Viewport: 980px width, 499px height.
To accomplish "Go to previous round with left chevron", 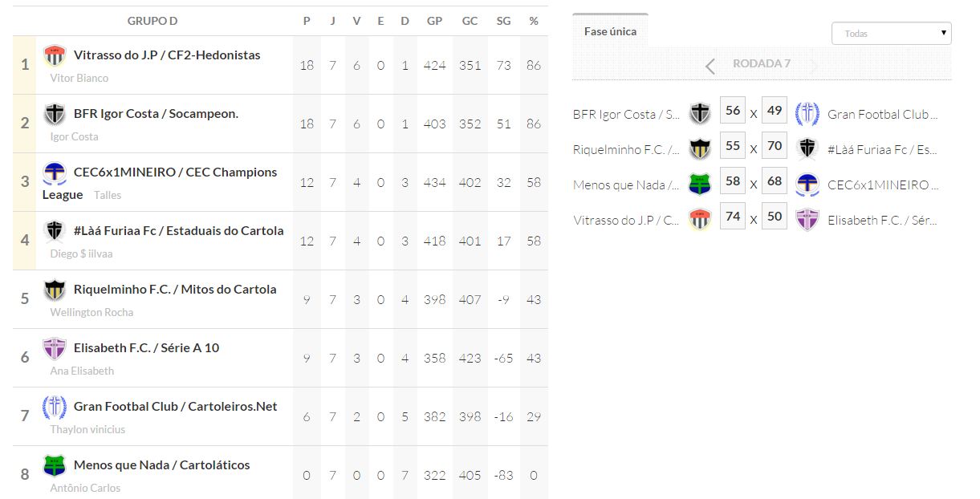I will (x=710, y=66).
